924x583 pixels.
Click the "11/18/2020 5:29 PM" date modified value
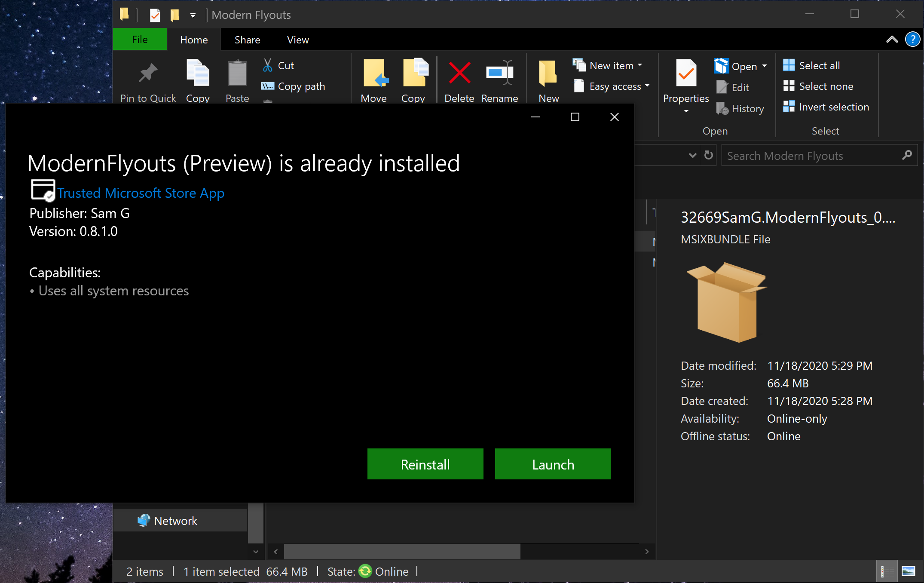tap(820, 365)
